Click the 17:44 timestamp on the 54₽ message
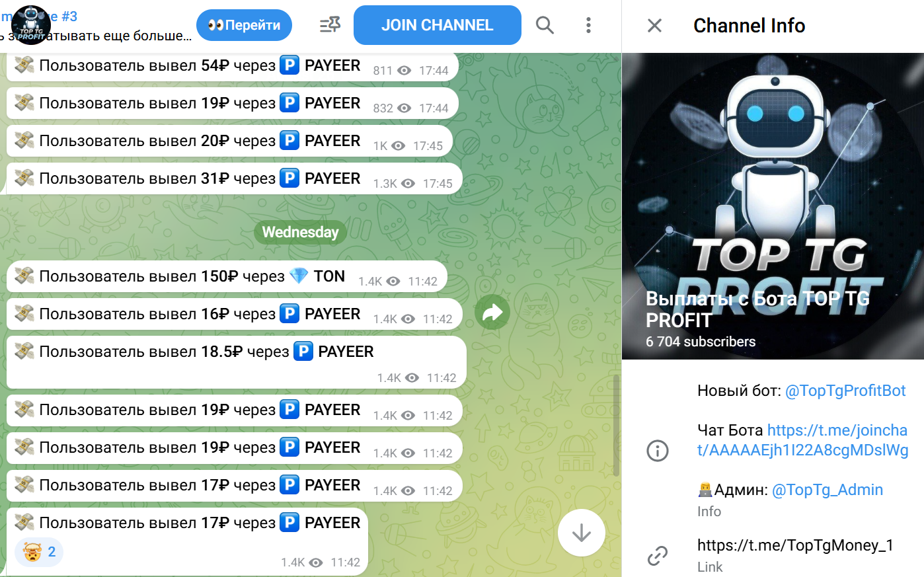 point(434,71)
